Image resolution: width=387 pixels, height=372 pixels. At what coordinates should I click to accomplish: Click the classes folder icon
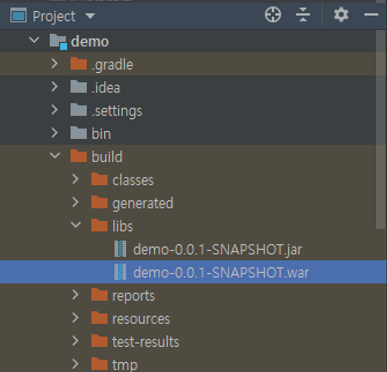(99, 179)
